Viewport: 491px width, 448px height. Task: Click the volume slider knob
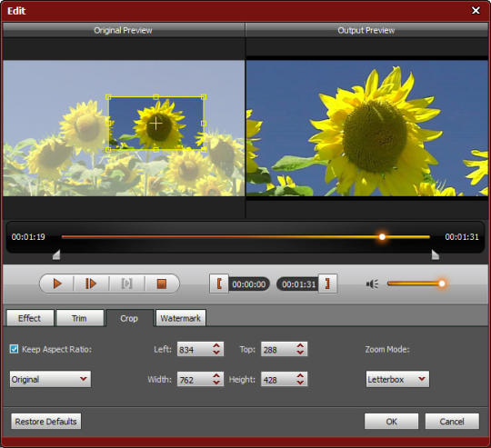442,284
